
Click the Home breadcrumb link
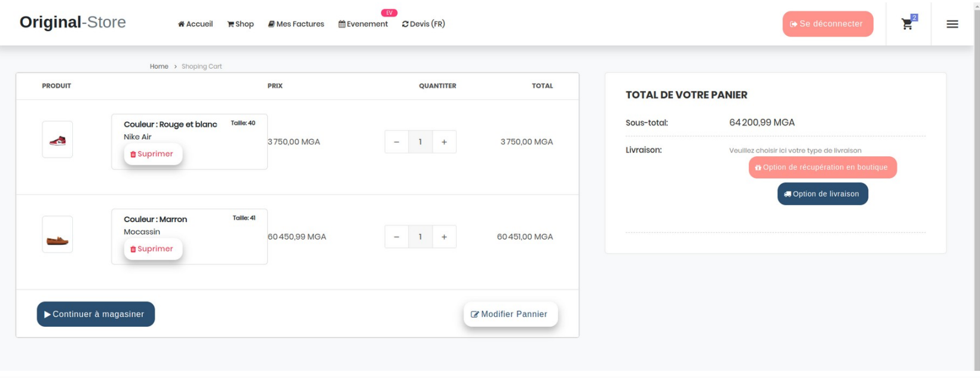click(x=159, y=66)
